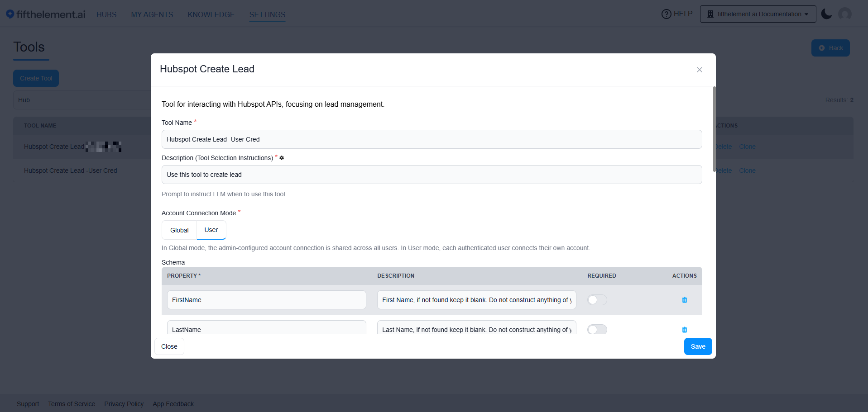Go to MY AGENTS

152,14
